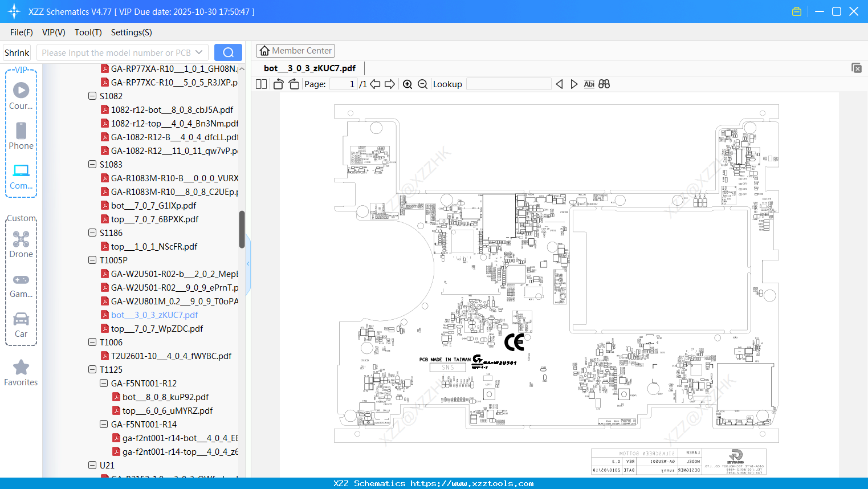This screenshot has height=489, width=868.
Task: Open GA-W2U501-R02-b__2_0_2 file
Action: tap(174, 274)
